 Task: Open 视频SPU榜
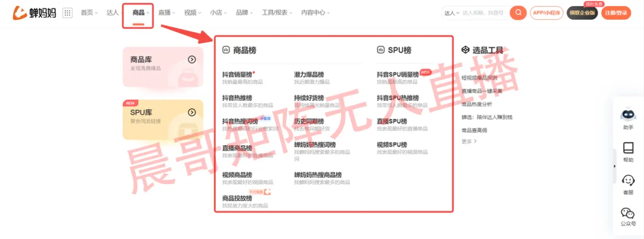click(392, 145)
